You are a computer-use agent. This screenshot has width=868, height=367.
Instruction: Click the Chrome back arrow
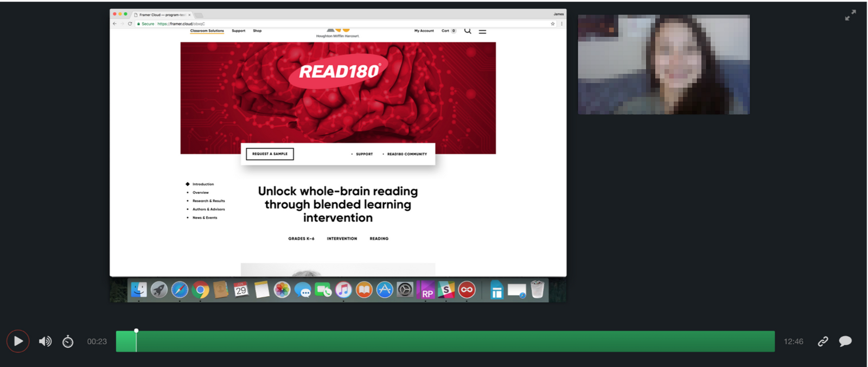[x=114, y=24]
